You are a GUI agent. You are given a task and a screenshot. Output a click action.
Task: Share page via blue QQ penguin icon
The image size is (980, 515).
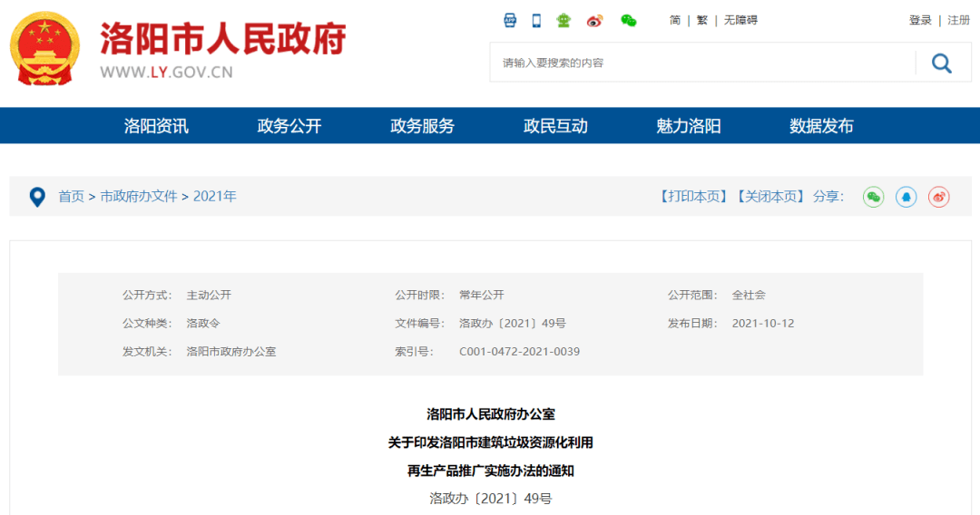tap(906, 197)
